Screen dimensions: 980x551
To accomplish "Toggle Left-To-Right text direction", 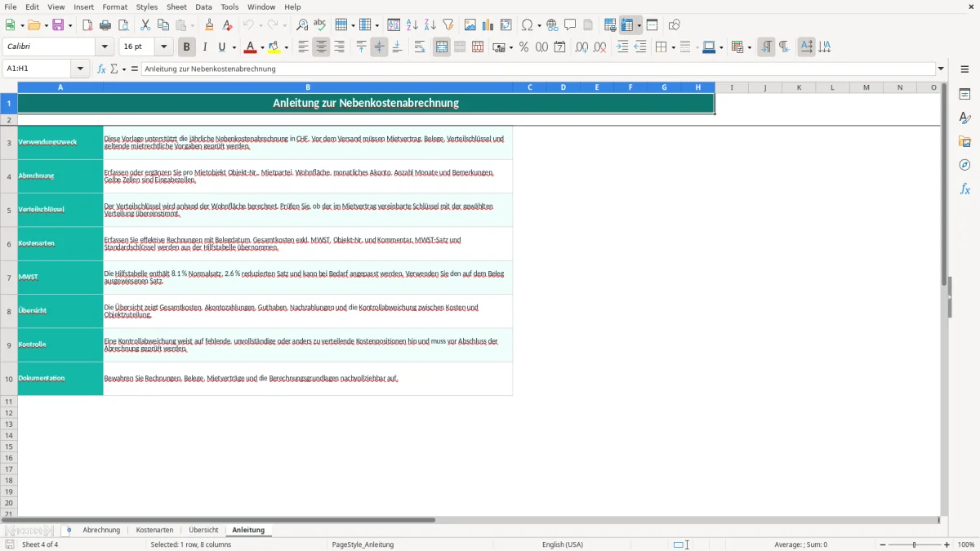I will tap(766, 47).
